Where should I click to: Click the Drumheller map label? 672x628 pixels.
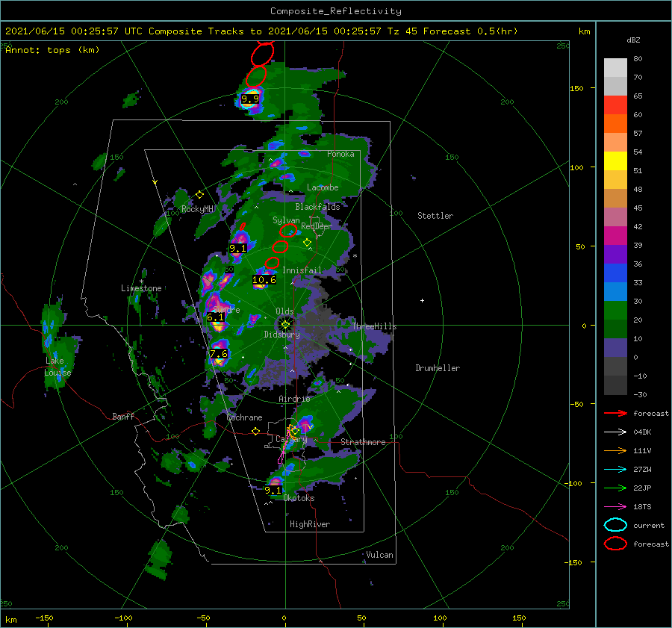coord(438,368)
